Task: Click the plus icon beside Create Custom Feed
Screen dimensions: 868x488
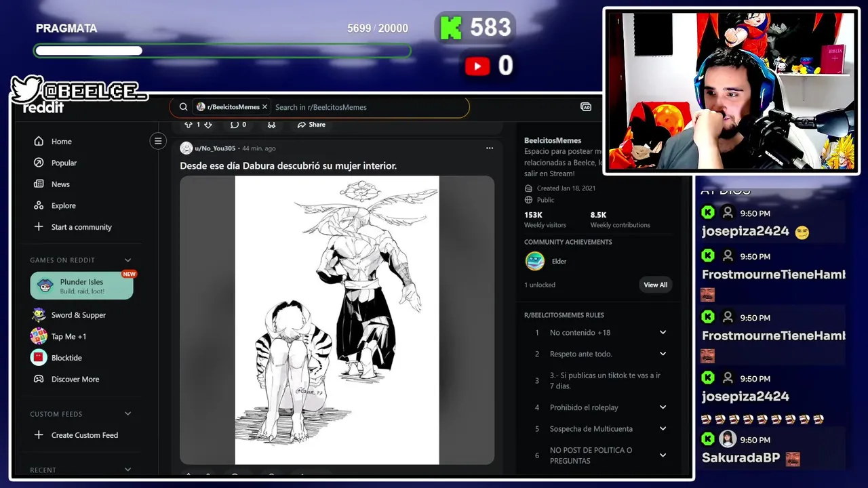Action: [39, 435]
